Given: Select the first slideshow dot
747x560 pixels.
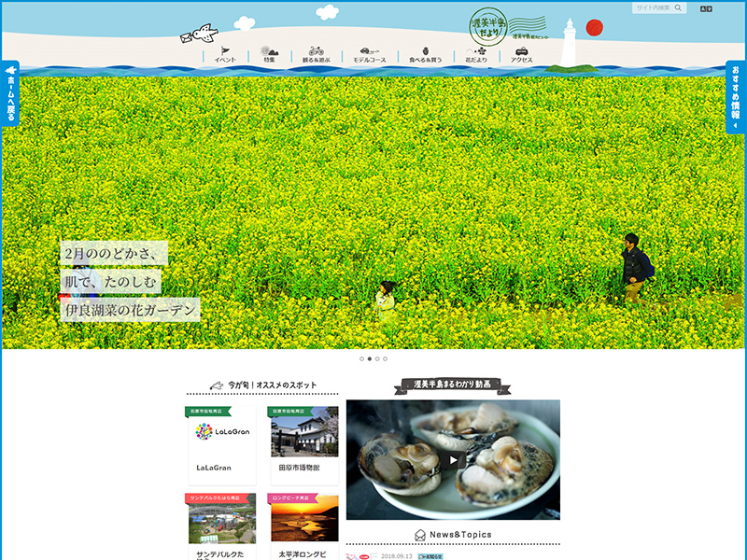Looking at the screenshot, I should click(361, 358).
